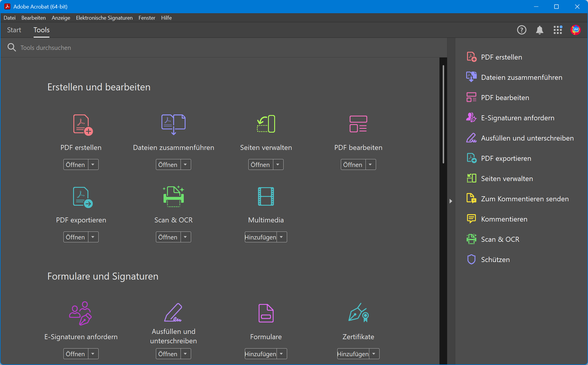Open the Adobe apps grid icon
This screenshot has width=588, height=365.
(x=558, y=30)
